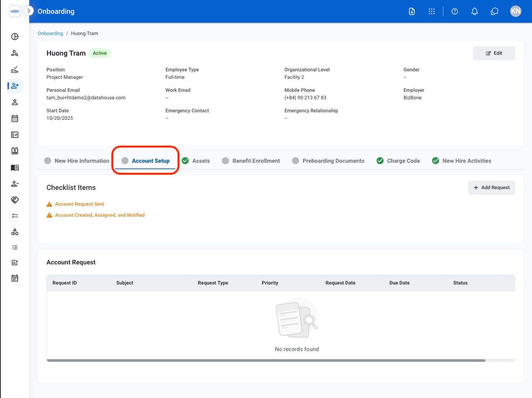Click the download document icon in header
Screen dimensions: 532x398
pyautogui.click(x=412, y=11)
